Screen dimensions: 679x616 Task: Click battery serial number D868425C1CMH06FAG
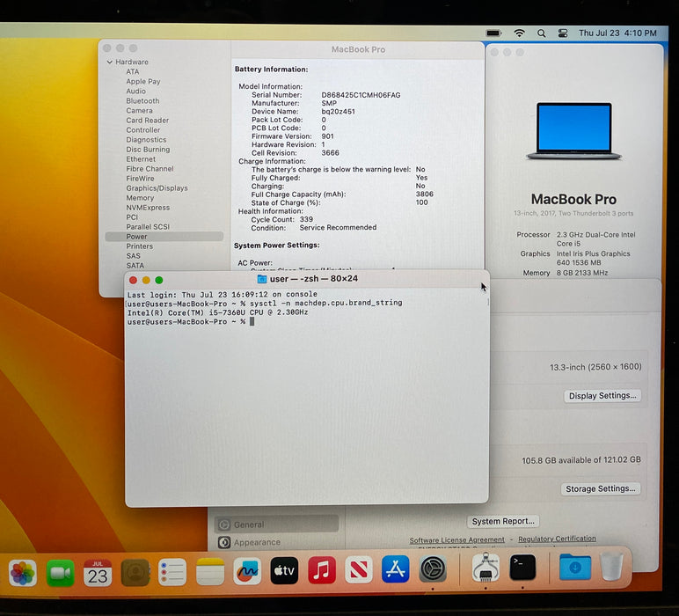tap(361, 95)
